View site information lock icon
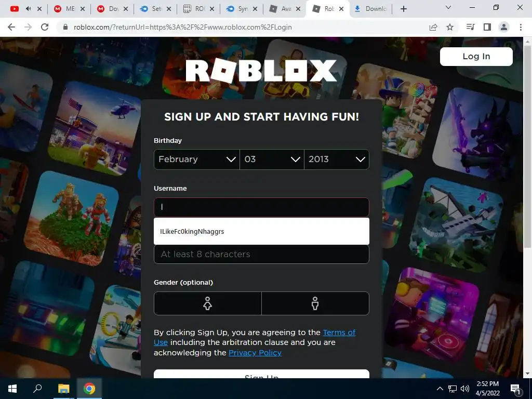The height and width of the screenshot is (399, 532). point(65,27)
